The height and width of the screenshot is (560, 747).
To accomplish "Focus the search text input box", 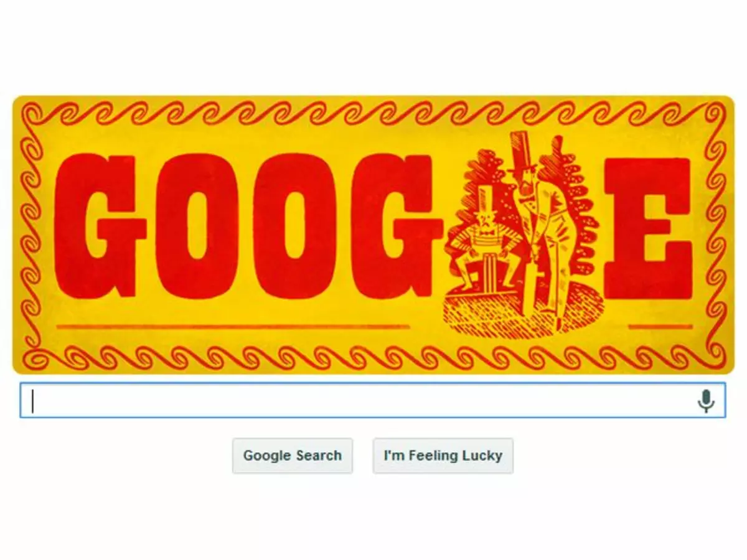I will click(x=372, y=400).
